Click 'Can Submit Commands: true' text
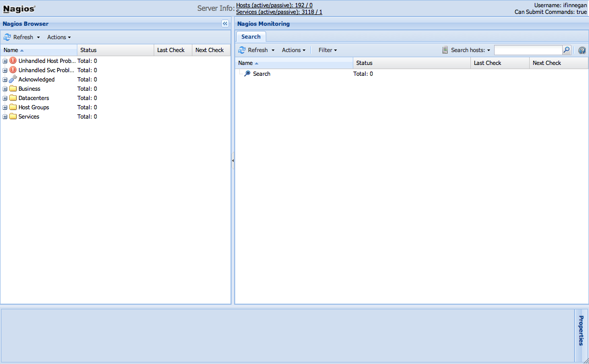The width and height of the screenshot is (589, 364). tap(551, 12)
